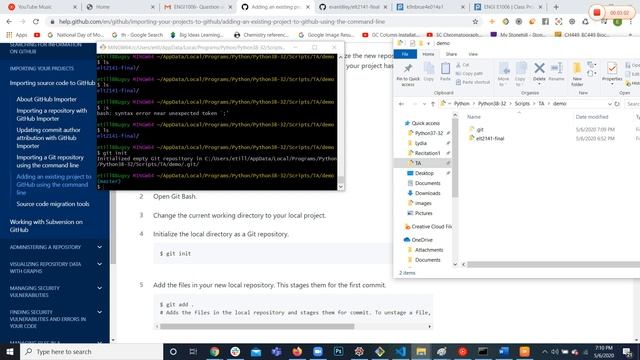The image size is (640, 360).
Task: Expand Finding Security Vulnerabilities and Errors section
Action: pos(100,312)
